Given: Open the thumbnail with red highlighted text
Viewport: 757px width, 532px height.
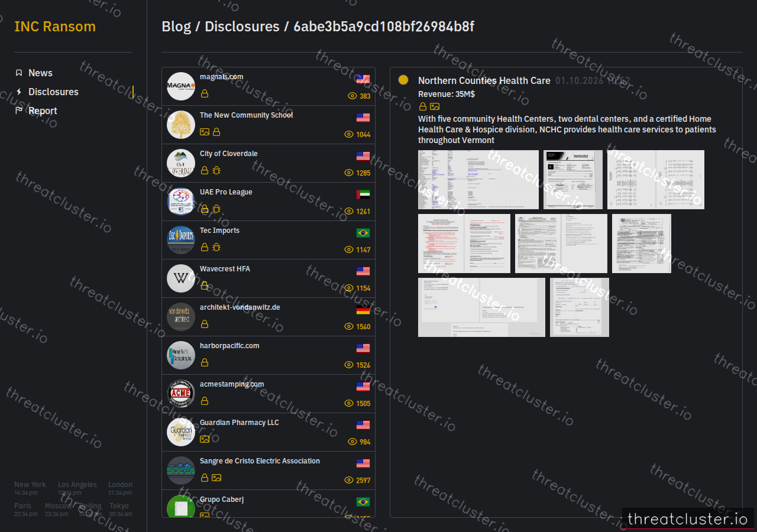Looking at the screenshot, I should click(x=464, y=244).
